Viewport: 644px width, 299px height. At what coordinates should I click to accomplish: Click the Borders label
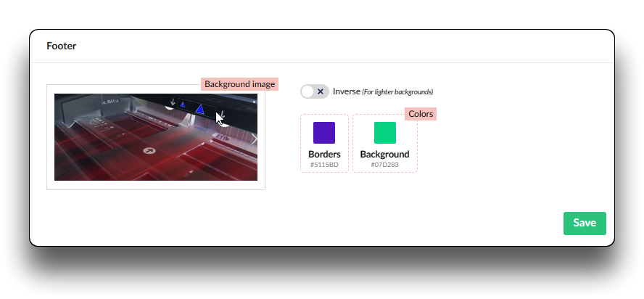tap(324, 154)
